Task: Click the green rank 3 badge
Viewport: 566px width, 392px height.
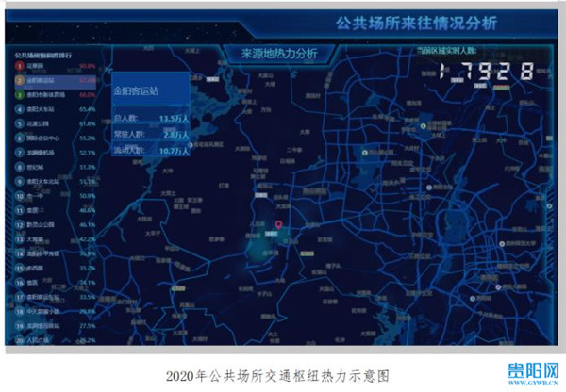Action: 19,95
